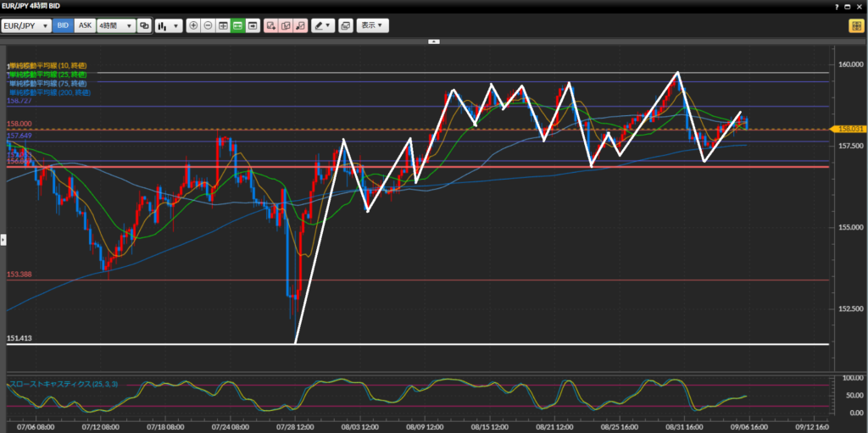This screenshot has width=868, height=433.
Task: Open the linked charts icon beside timeframe
Action: (144, 25)
